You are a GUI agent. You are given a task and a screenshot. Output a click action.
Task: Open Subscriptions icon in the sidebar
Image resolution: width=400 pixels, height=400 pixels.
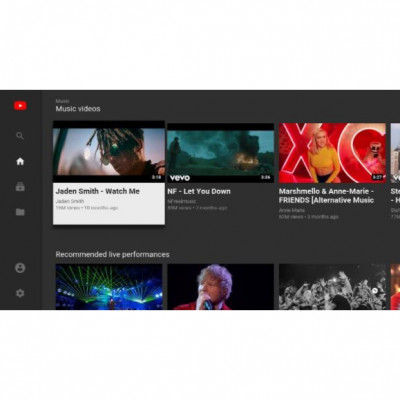pyautogui.click(x=20, y=186)
